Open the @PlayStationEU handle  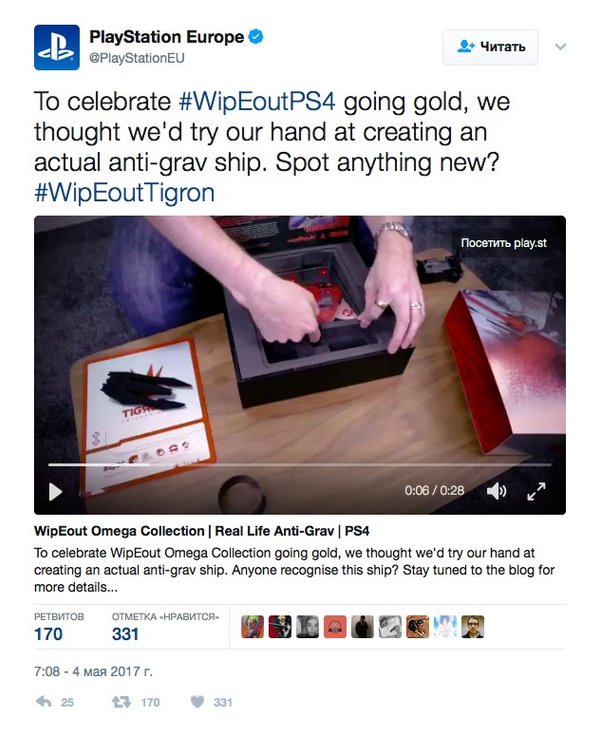tap(137, 58)
